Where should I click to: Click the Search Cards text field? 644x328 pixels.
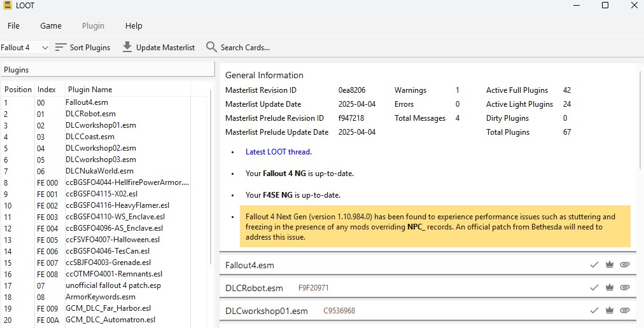click(x=245, y=47)
